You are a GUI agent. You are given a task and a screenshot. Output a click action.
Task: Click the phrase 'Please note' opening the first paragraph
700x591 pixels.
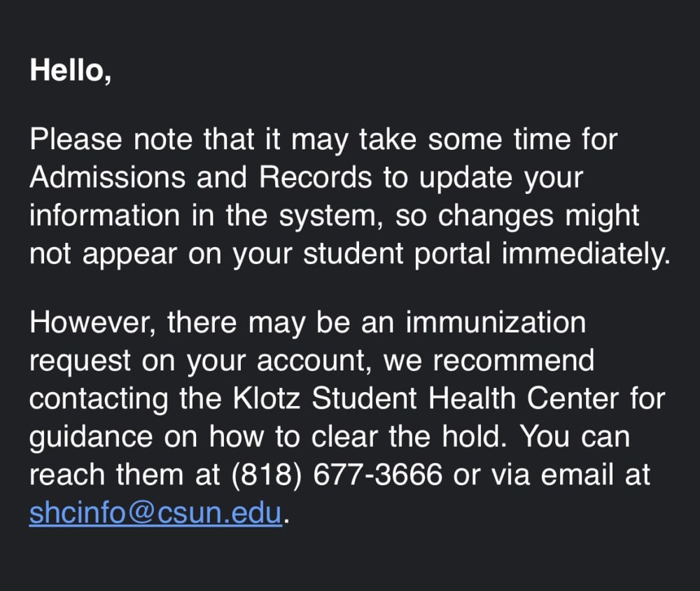click(111, 139)
